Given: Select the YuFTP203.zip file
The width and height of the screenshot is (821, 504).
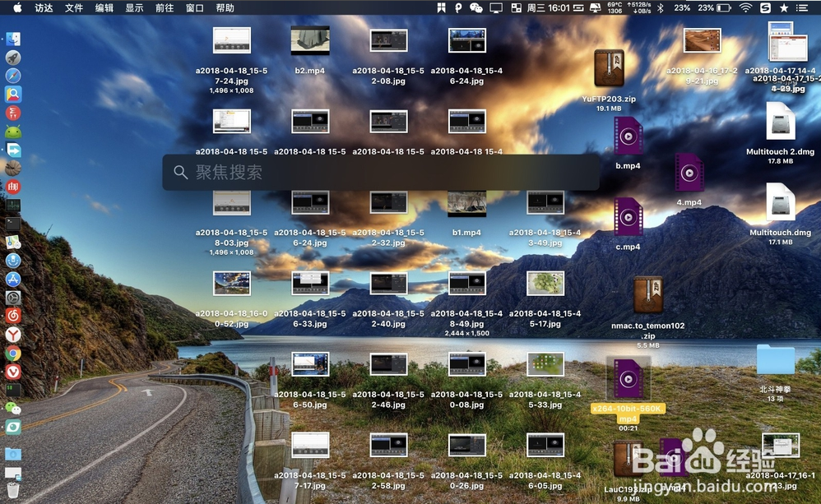Looking at the screenshot, I should [x=609, y=69].
